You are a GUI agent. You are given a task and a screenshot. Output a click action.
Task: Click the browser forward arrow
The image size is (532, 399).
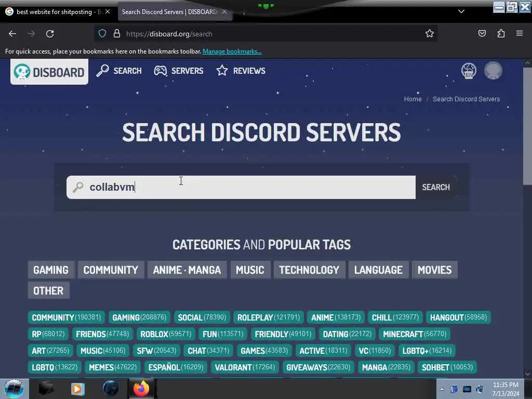point(31,34)
